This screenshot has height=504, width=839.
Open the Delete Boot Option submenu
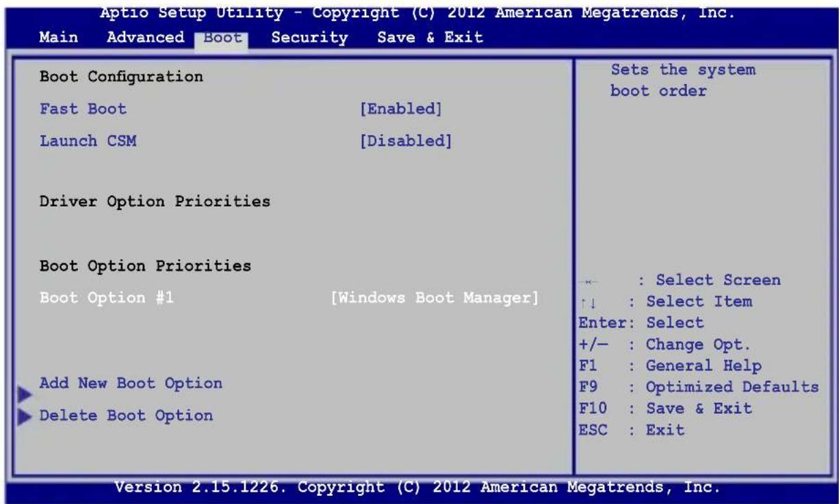[126, 415]
